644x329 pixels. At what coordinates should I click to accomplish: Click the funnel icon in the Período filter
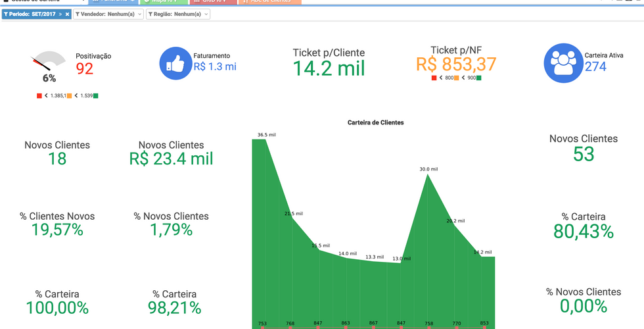(6, 14)
